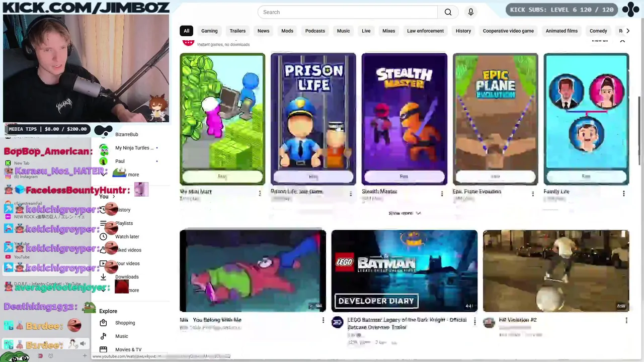Image resolution: width=644 pixels, height=362 pixels.
Task: Select the Law enforcement chip
Action: (x=425, y=31)
